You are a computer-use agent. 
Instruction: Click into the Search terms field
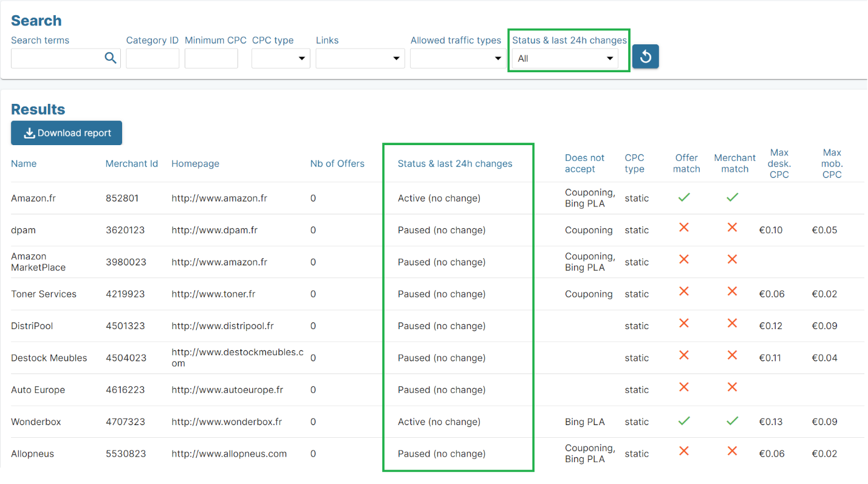pyautogui.click(x=57, y=58)
